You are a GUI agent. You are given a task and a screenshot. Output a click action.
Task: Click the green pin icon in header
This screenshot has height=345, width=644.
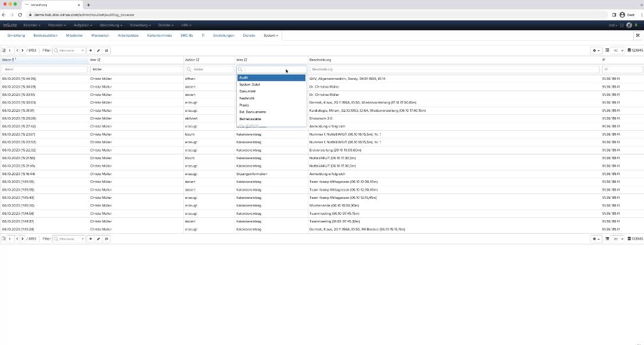coord(636,25)
